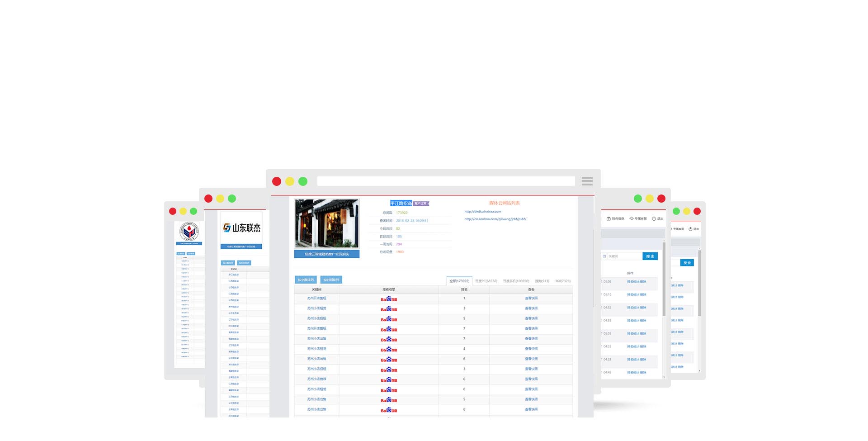Switch to the 全部(173922) tab
Viewport: 868px width, 441px height.
(x=459, y=281)
